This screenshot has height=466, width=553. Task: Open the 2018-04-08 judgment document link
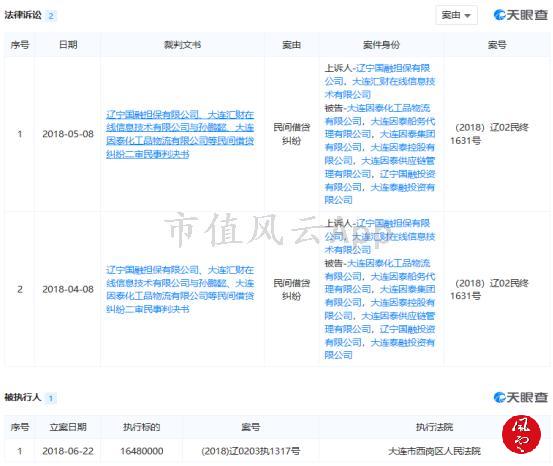(x=180, y=290)
